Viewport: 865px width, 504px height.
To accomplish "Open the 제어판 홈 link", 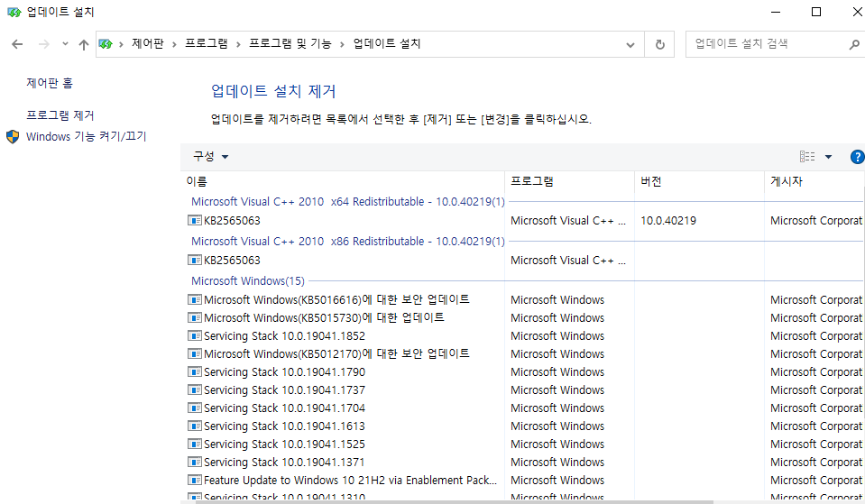I will coord(50,83).
